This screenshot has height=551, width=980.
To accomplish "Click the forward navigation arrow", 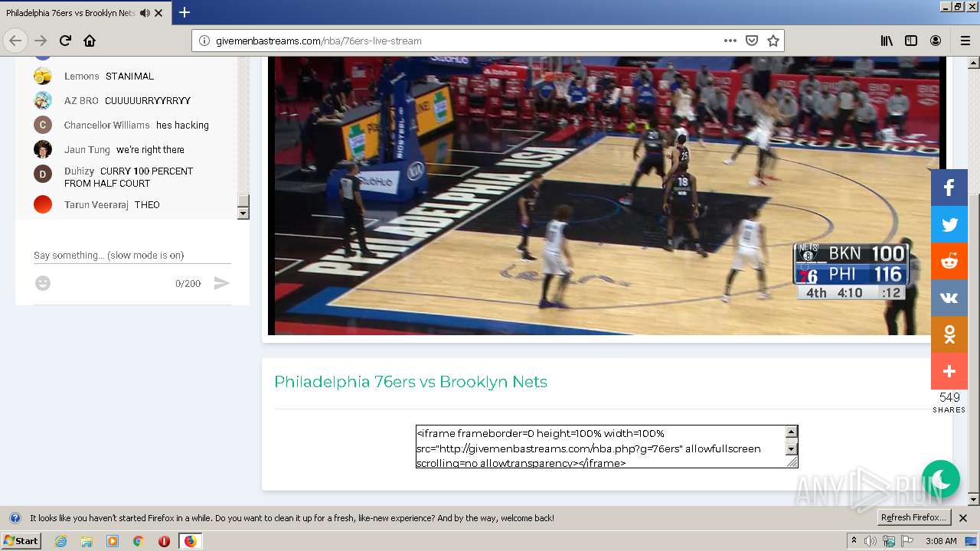I will click(41, 41).
